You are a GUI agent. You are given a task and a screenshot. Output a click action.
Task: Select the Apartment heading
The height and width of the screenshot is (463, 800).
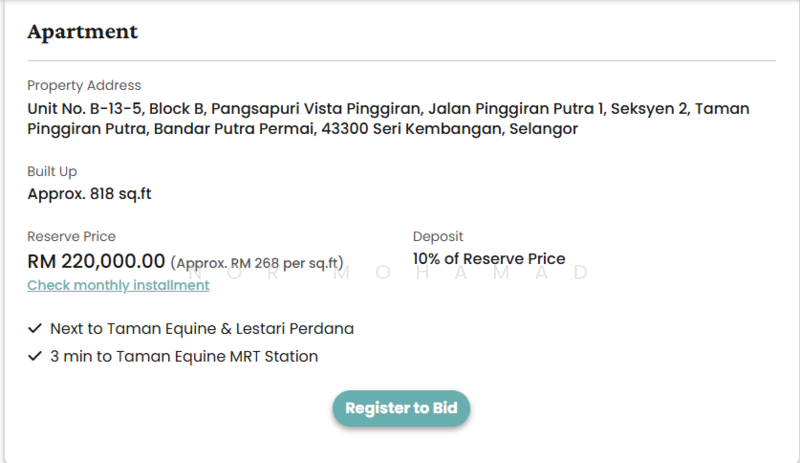tap(82, 31)
